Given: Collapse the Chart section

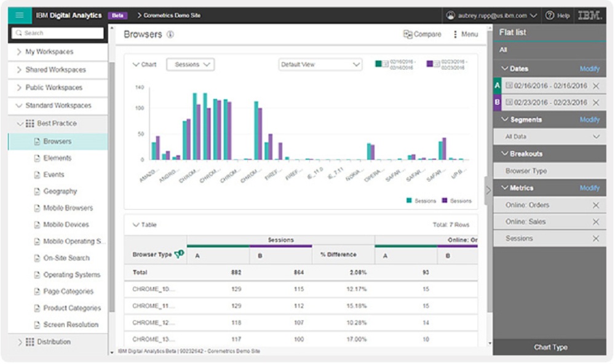Looking at the screenshot, I should (136, 65).
